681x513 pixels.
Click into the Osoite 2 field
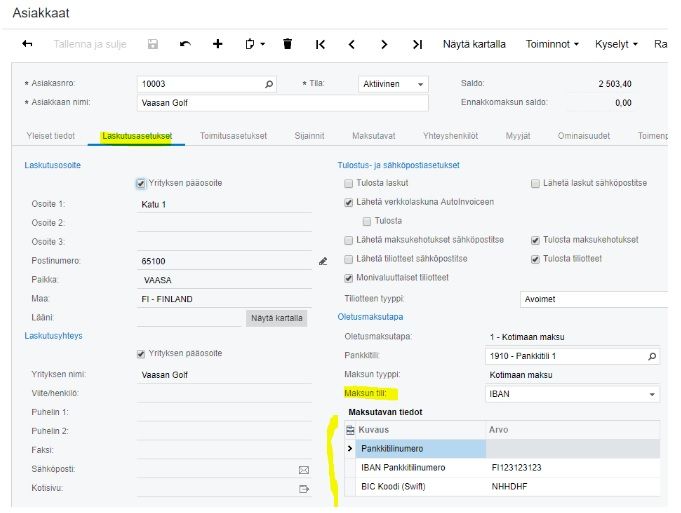pyautogui.click(x=225, y=223)
